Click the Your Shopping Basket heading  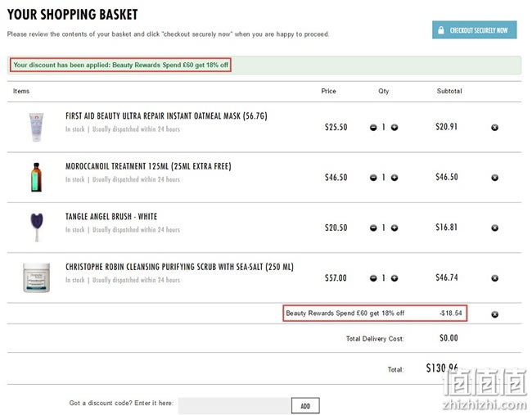72,15
